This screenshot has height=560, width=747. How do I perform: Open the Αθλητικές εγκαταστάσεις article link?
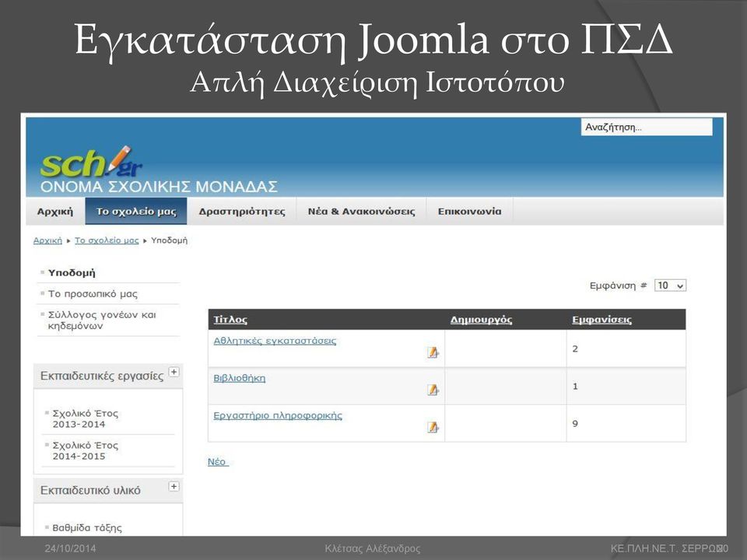pyautogui.click(x=275, y=341)
